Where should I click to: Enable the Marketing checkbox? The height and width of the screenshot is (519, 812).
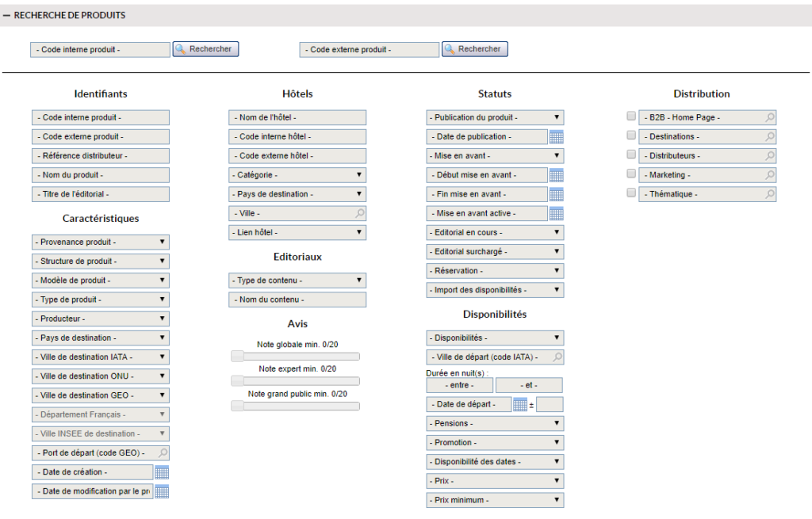point(631,174)
